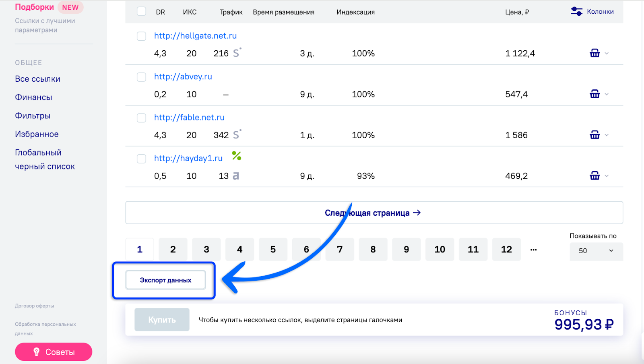Click basket icon for abvey.ru row
The image size is (644, 364).
(x=594, y=94)
